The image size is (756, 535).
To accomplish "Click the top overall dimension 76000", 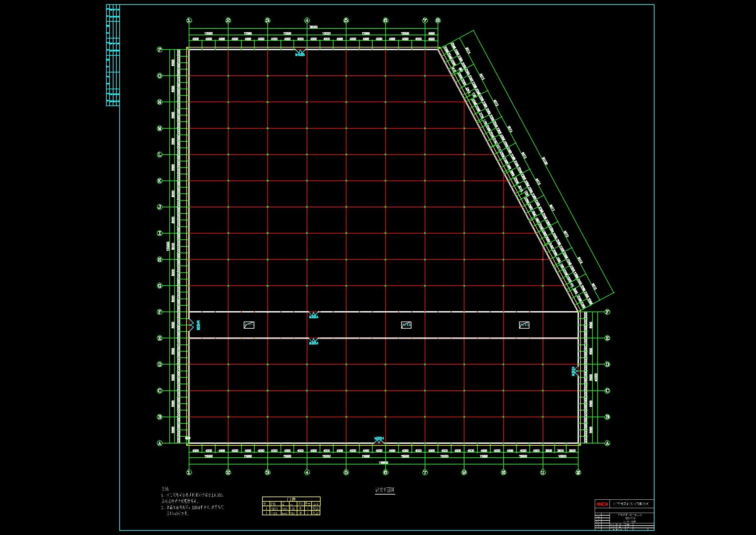I will pyautogui.click(x=314, y=27).
